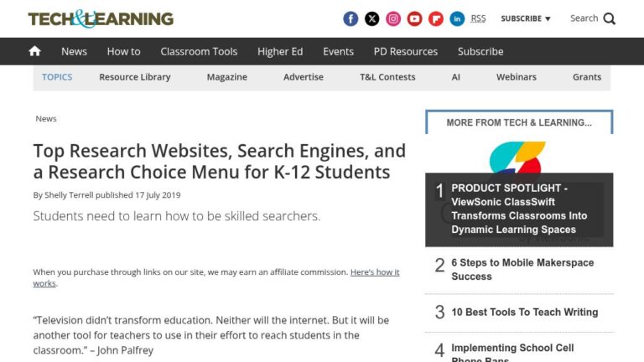
Task: Click the MORE FROM TECH & LEARNING heading
Action: 519,122
